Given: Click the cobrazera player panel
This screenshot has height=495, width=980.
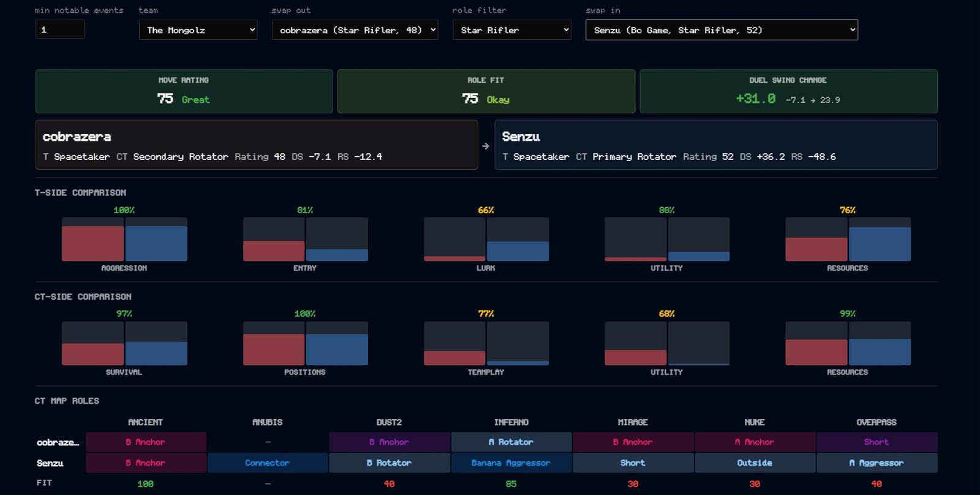Looking at the screenshot, I should tap(257, 145).
